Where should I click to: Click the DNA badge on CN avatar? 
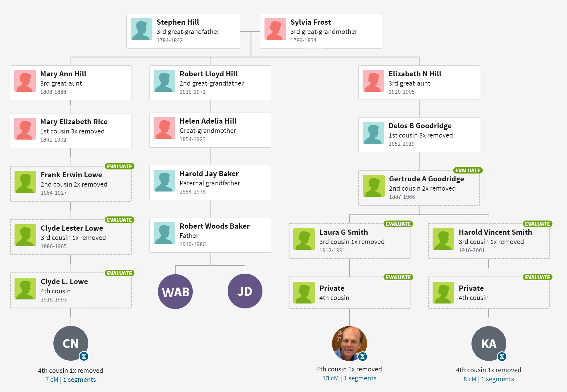84,356
